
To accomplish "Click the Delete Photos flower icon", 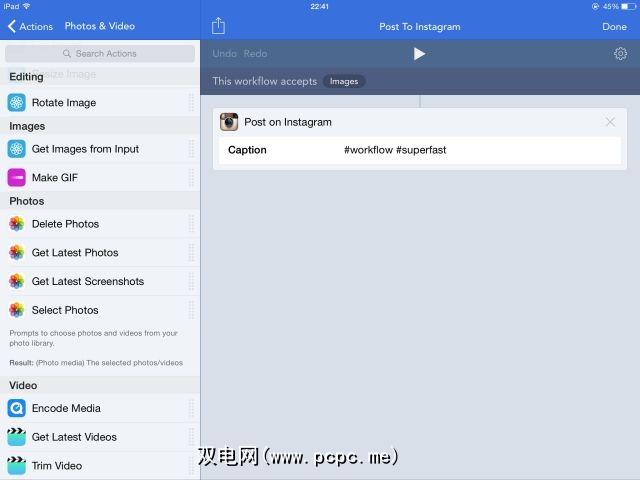I will [x=17, y=224].
